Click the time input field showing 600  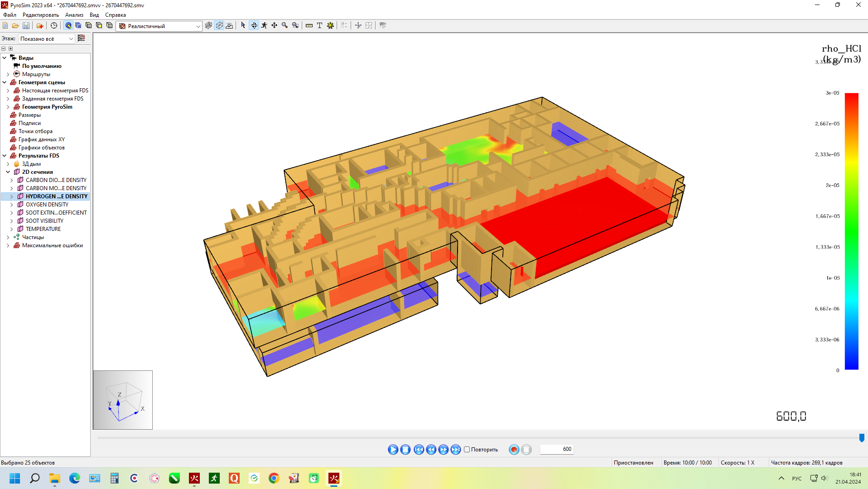557,449
